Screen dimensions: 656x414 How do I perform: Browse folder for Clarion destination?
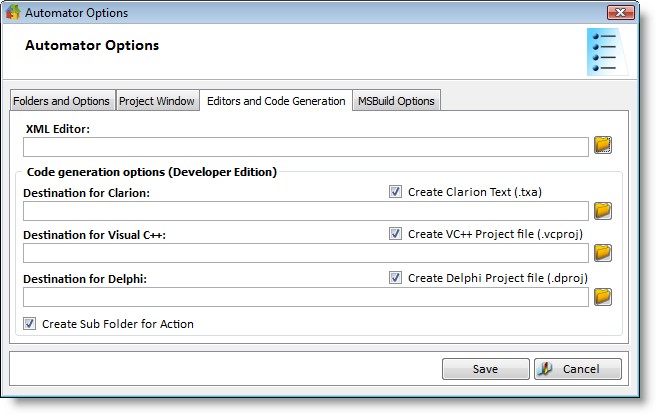pyautogui.click(x=603, y=211)
